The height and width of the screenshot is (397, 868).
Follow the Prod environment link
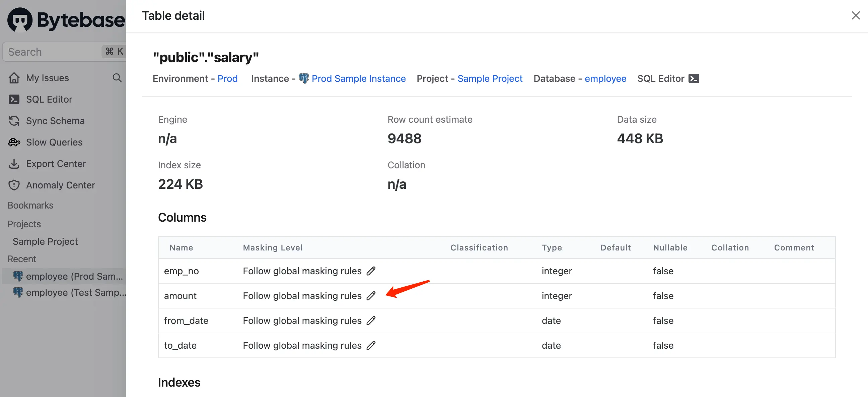tap(227, 78)
